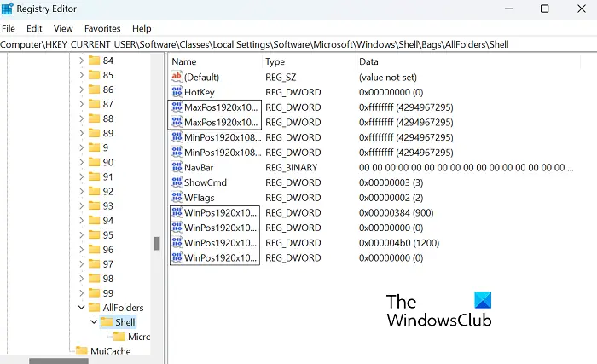Click the registry path address bar
The height and width of the screenshot is (364, 597).
(298, 44)
